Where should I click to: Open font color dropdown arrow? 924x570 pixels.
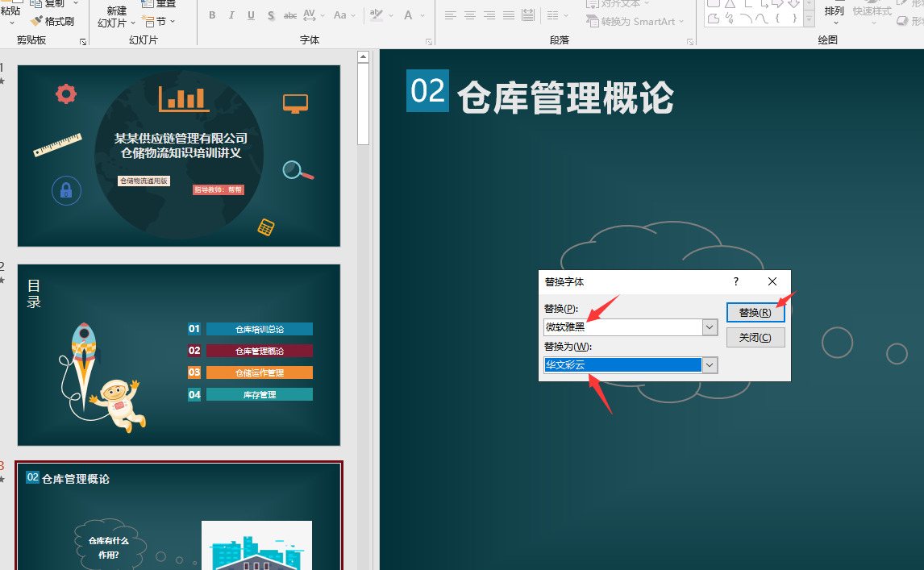coord(422,15)
